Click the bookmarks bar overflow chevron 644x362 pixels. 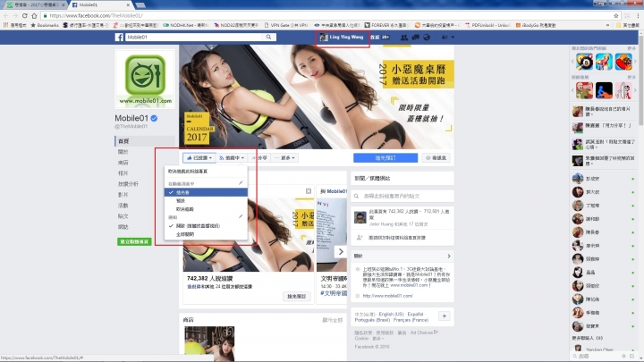point(607,25)
